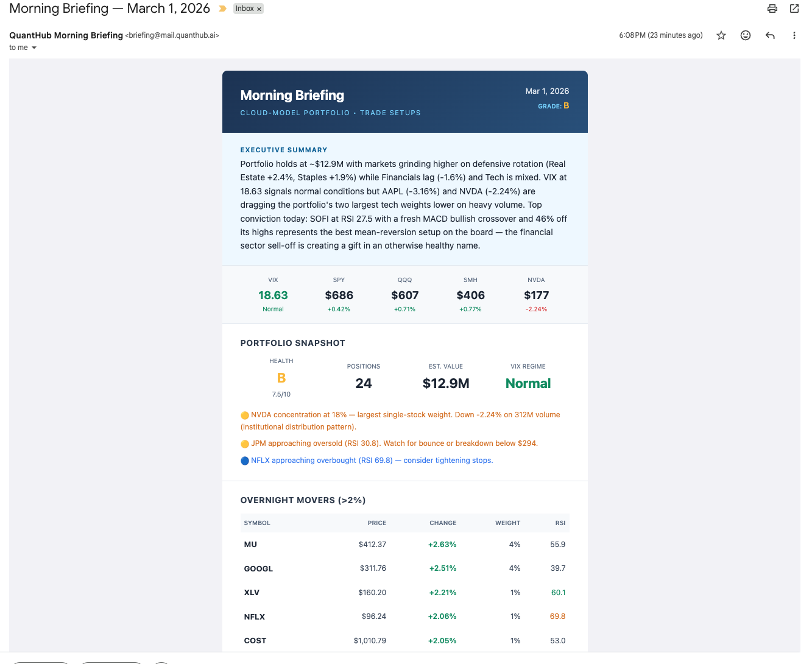
Task: Click the subject 'Morning Briefing — March 1, 2026'
Action: 109,9
